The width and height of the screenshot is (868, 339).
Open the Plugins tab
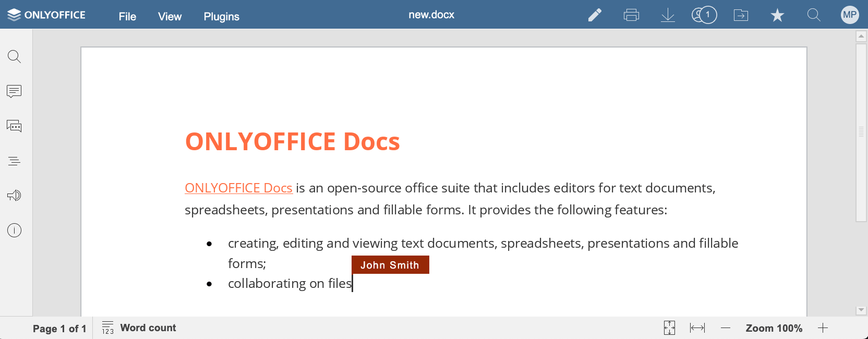221,16
